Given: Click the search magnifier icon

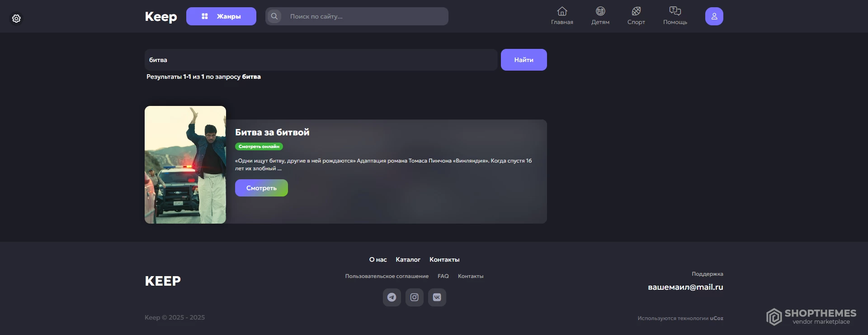Looking at the screenshot, I should point(274,16).
